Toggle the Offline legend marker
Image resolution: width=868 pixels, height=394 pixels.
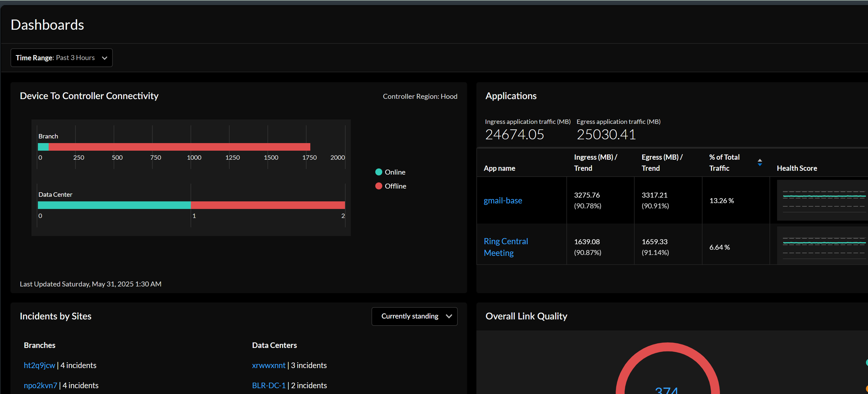coord(378,186)
